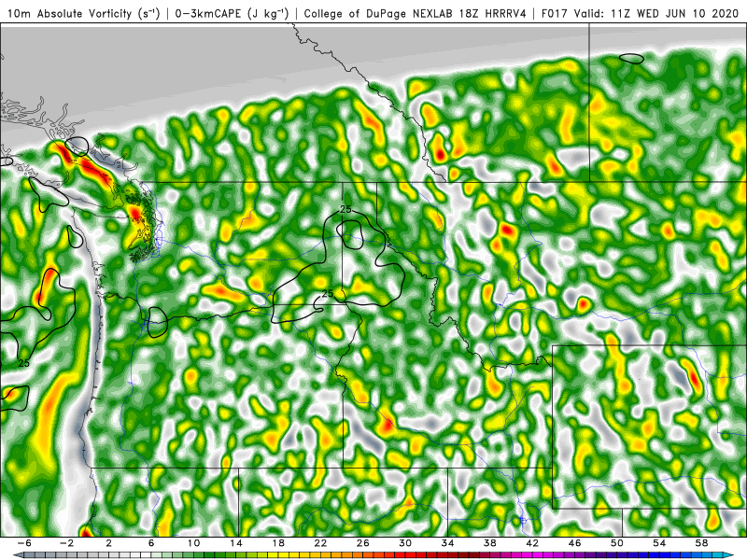Click the '14' colorbar label
The height and width of the screenshot is (560, 747).
point(236,543)
